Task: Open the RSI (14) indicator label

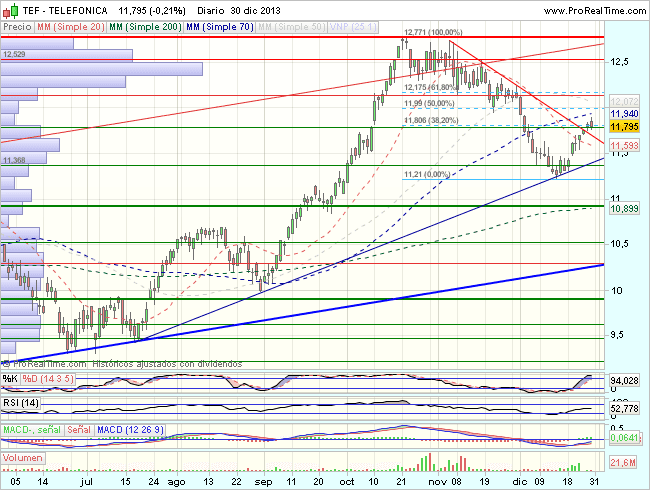Action: click(x=21, y=403)
